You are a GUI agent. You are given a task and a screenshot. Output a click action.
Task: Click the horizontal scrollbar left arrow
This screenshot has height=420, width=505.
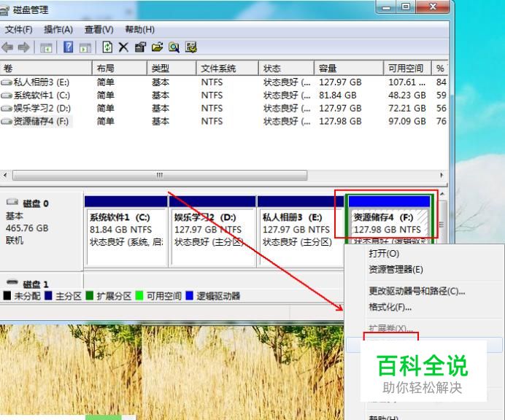pyautogui.click(x=5, y=176)
